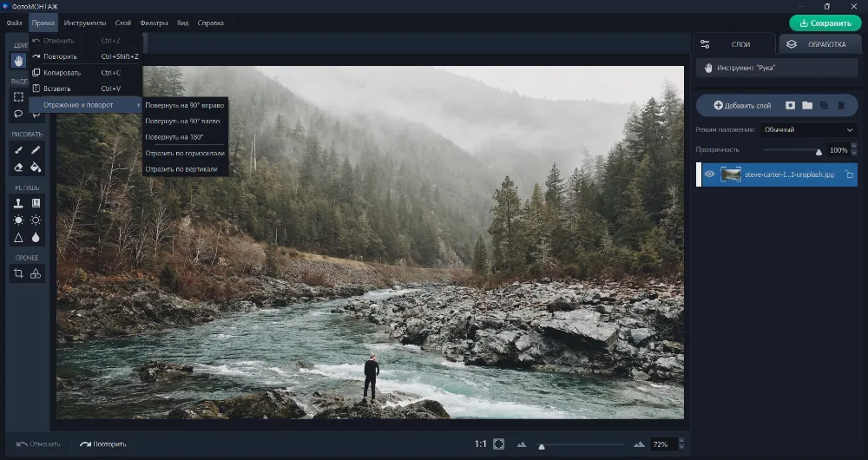Select the Blur droplet tool

36,237
